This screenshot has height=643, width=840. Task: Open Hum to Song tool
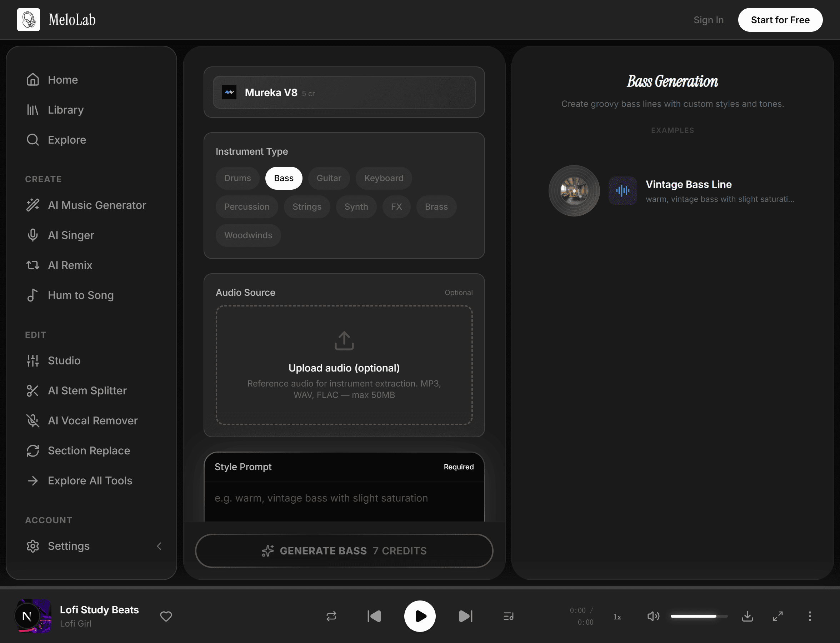pyautogui.click(x=91, y=295)
